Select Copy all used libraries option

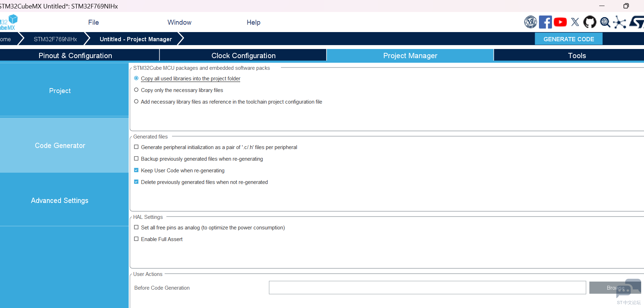[136, 78]
